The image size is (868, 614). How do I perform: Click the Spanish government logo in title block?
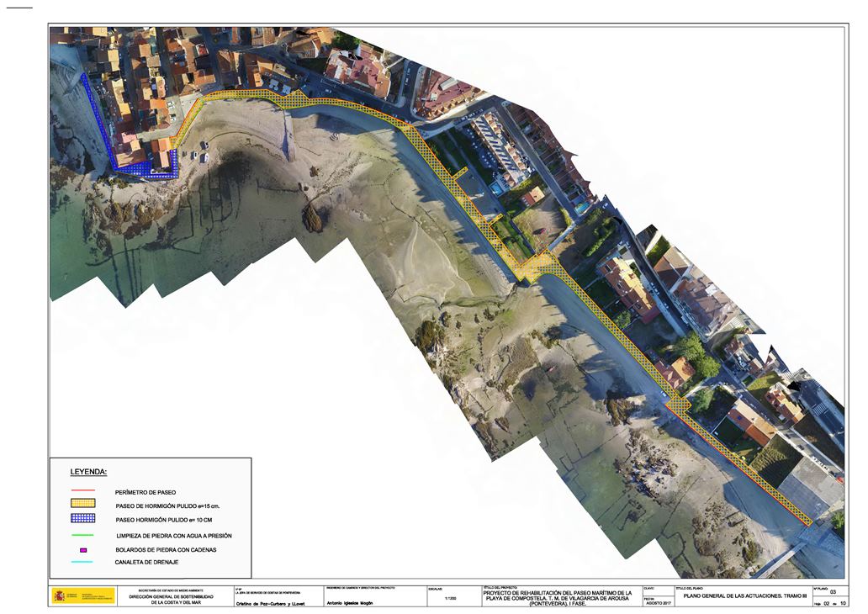click(82, 596)
